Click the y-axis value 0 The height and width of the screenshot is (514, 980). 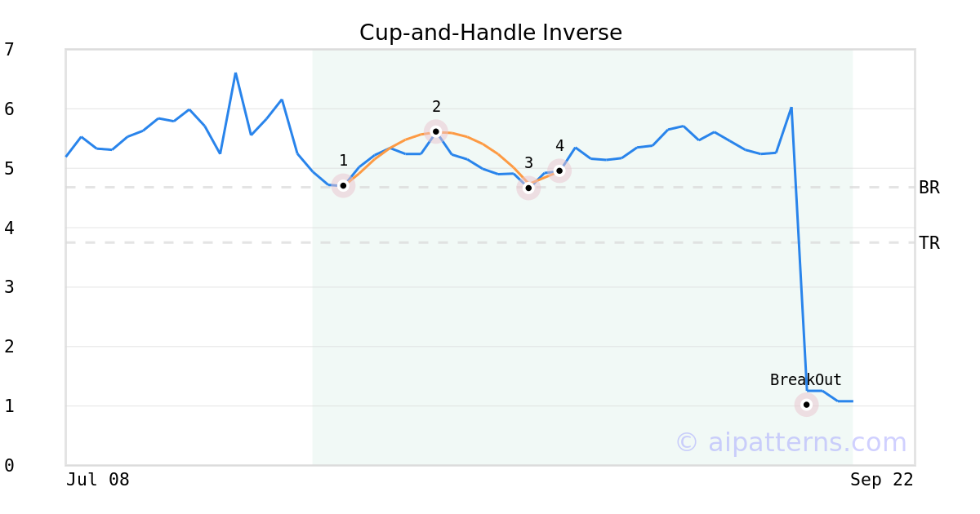(x=9, y=466)
